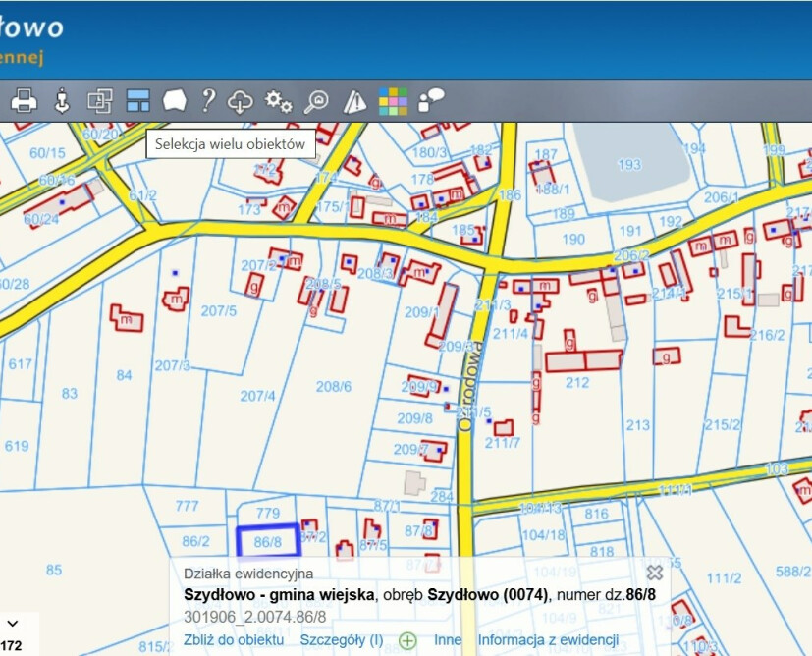This screenshot has height=656, width=812.
Task: Close the parcel info popup
Action: pyautogui.click(x=655, y=573)
